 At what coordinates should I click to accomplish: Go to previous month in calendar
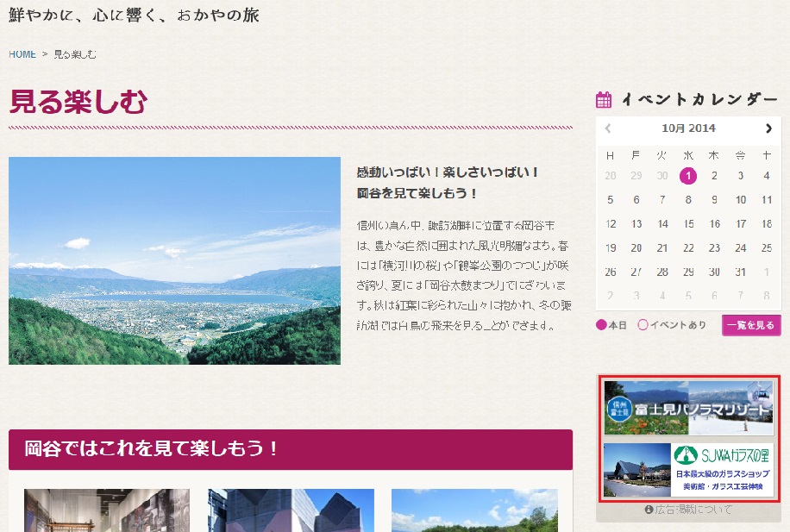(608, 128)
